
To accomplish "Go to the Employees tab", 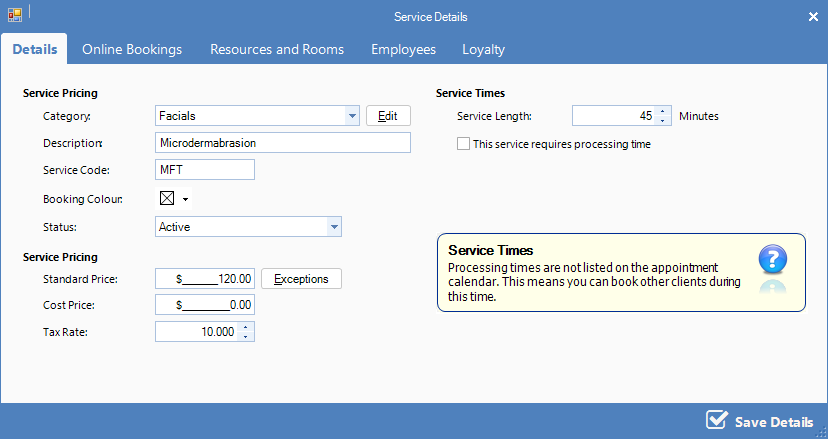I will pos(403,49).
